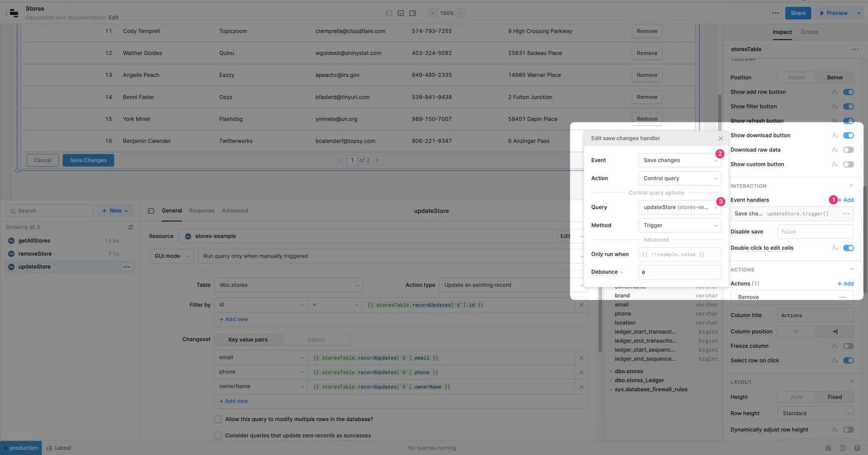Open the Event dropdown showing Save changes
The height and width of the screenshot is (455, 868).
click(680, 161)
